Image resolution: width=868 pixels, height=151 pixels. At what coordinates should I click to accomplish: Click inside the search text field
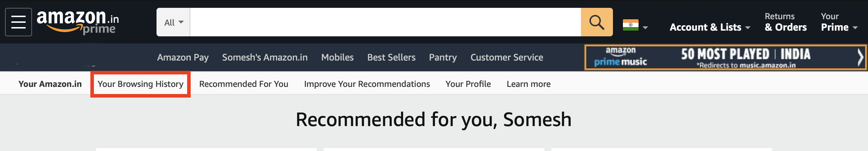[386, 22]
